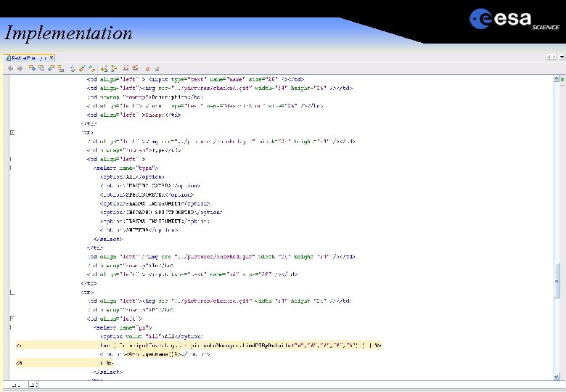Viewport: 566px width, 392px height.
Task: Click the INFRARED SPECTROMETER option line
Action: coord(161,212)
